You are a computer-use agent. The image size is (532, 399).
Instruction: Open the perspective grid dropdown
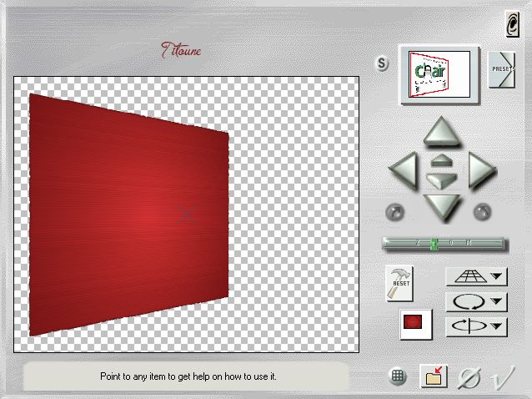(476, 277)
